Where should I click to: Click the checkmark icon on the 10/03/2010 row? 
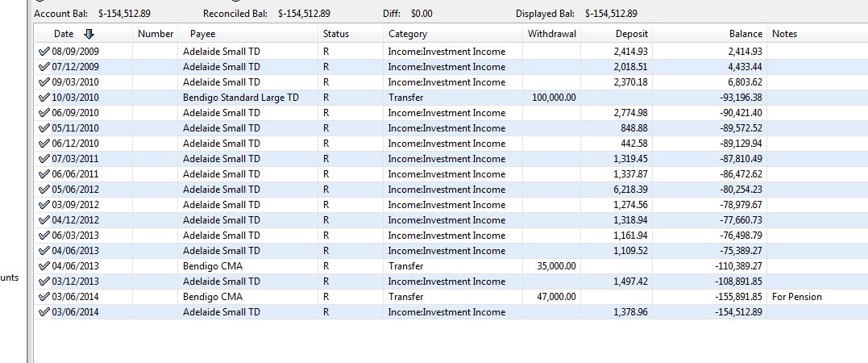pyautogui.click(x=44, y=98)
